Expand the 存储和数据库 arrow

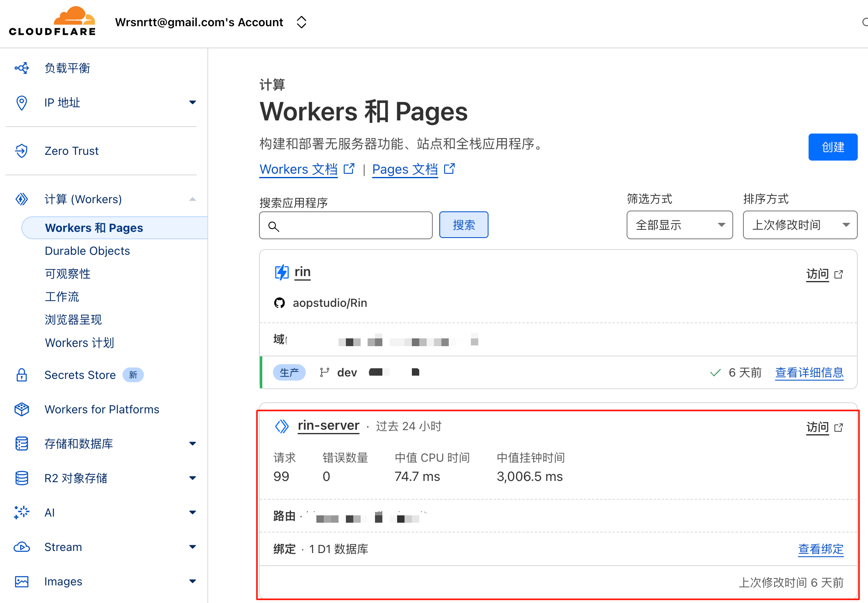[193, 444]
